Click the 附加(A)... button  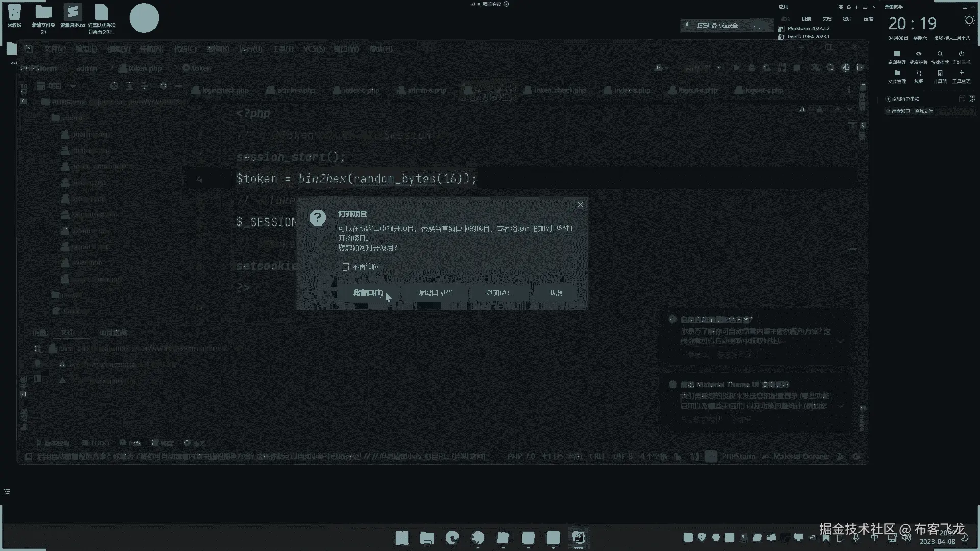click(499, 292)
